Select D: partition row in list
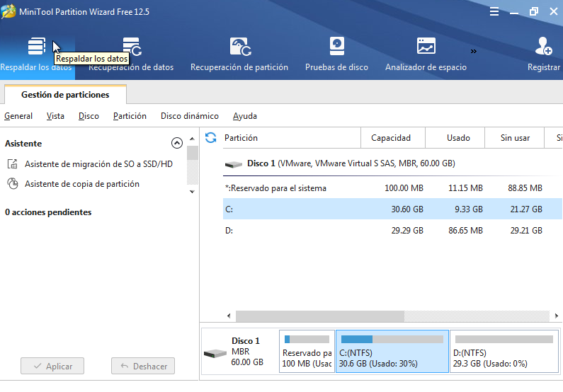The width and height of the screenshot is (563, 392). 382,231
